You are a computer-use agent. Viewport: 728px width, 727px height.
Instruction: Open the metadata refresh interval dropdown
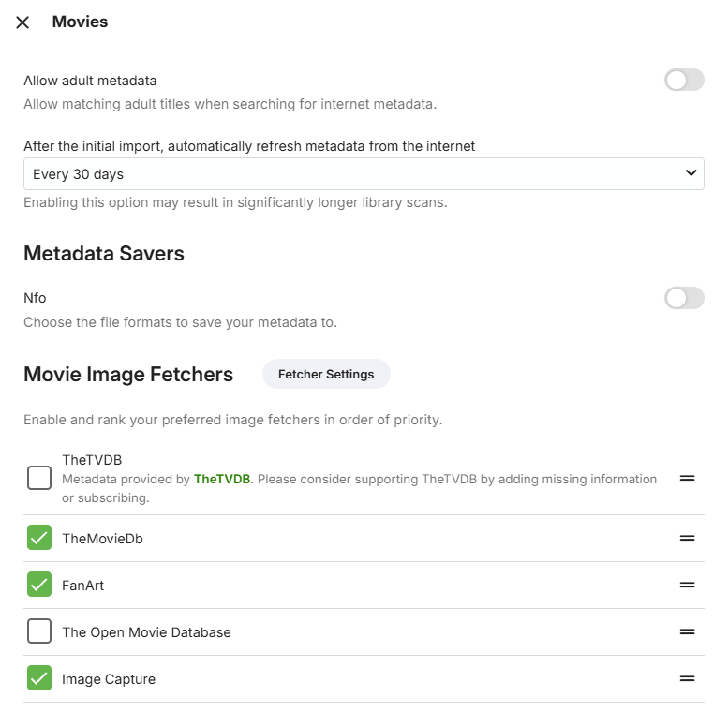coord(364,174)
